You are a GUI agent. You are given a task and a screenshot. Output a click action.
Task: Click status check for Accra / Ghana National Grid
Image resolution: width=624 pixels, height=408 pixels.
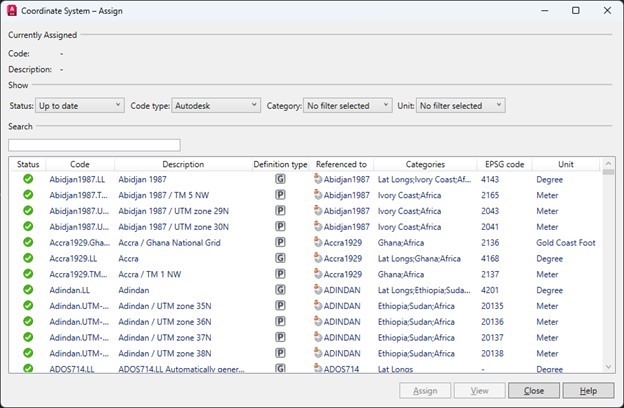[x=28, y=242]
